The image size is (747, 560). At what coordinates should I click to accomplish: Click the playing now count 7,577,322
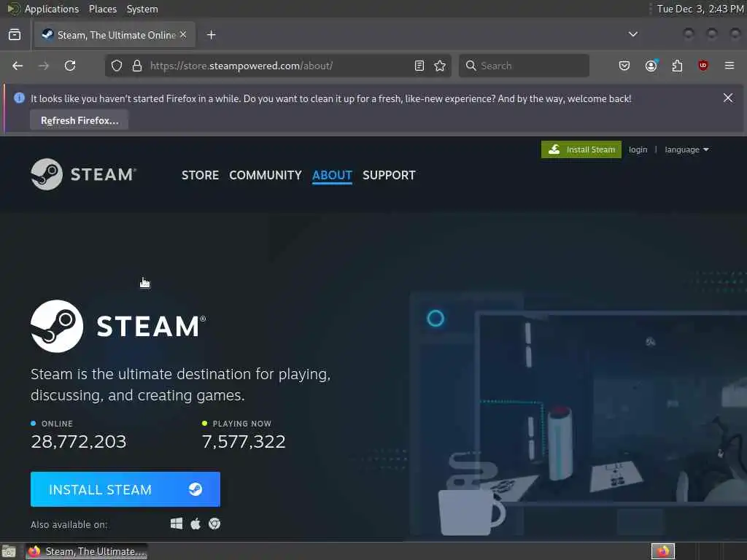244,442
